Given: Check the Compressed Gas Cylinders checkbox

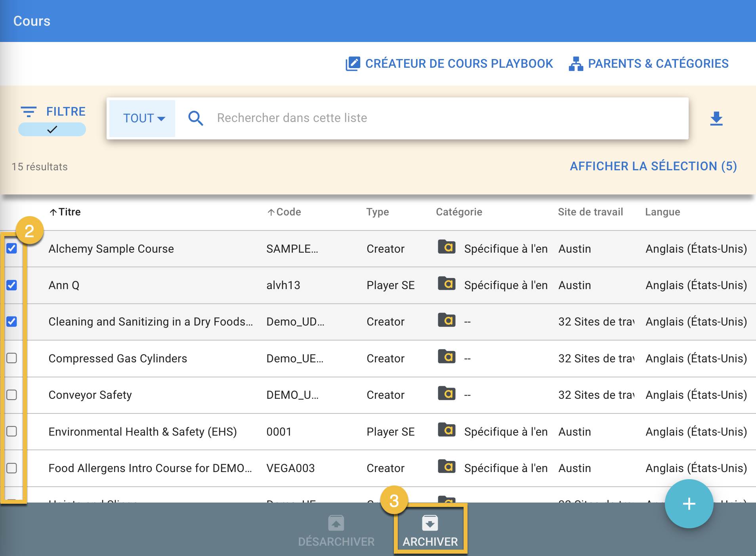Looking at the screenshot, I should click(12, 358).
